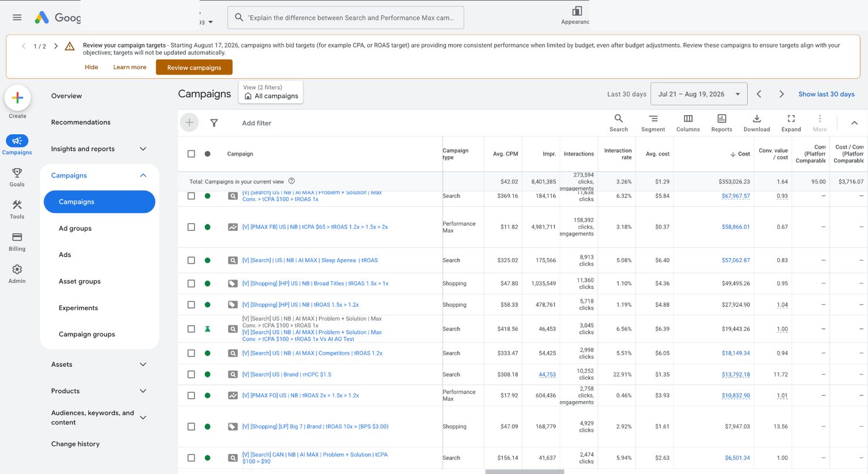Check the Shopping tROAS 1.5x > 1.2x row
This screenshot has width=868, height=474.
pos(191,304)
